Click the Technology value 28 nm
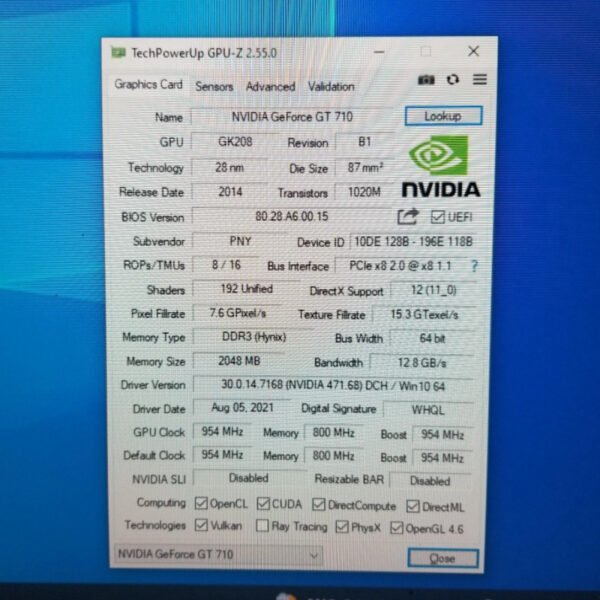Image resolution: width=600 pixels, height=600 pixels. point(230,168)
